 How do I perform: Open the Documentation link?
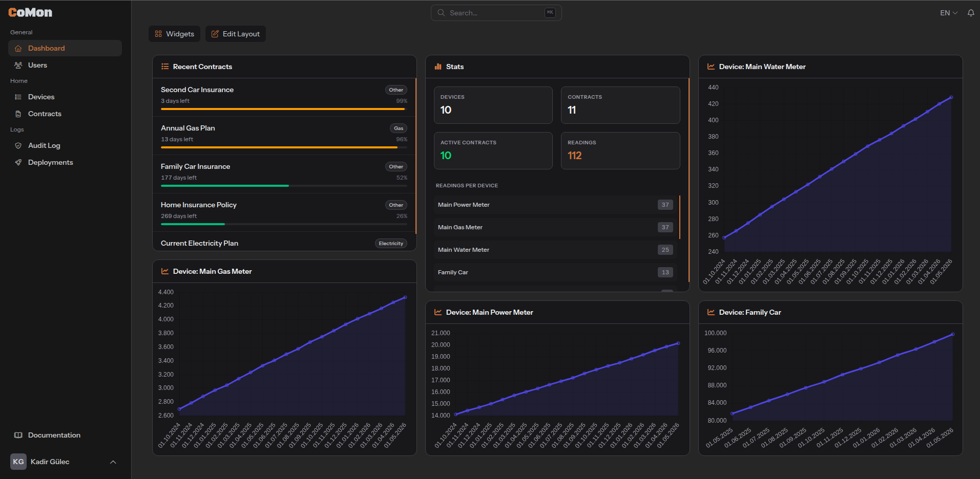(65, 435)
